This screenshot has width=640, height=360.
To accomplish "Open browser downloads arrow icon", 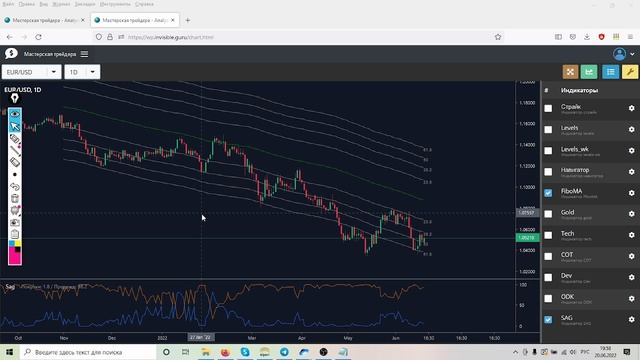I will (587, 37).
